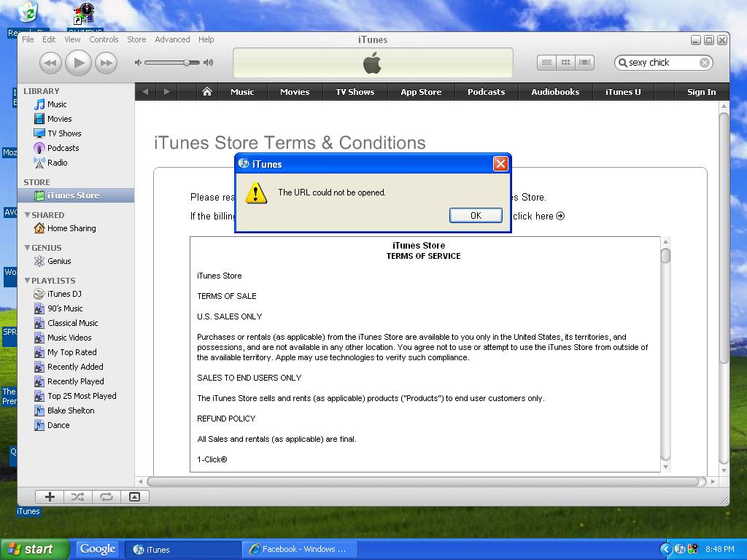Select TV Shows in the Library

pos(76,133)
